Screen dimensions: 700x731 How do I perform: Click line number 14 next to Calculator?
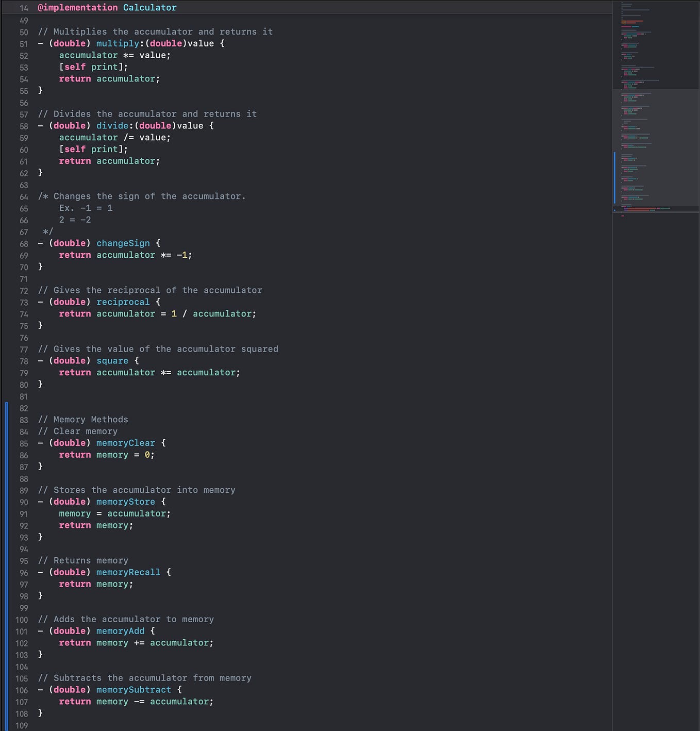point(23,8)
